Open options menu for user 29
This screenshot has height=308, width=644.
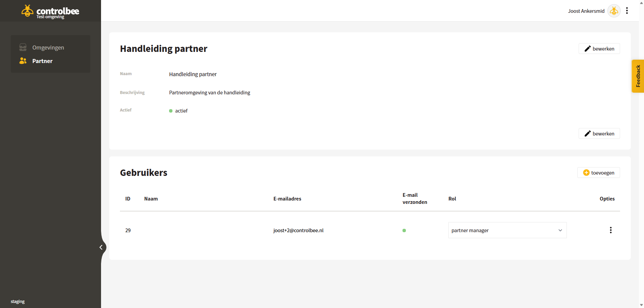611,230
